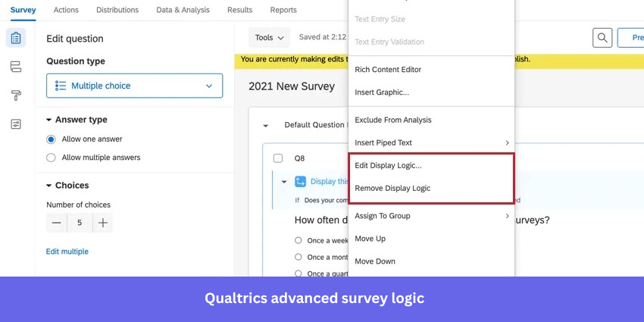Screen dimensions: 644x322
Task: Choose Move Up menu item
Action: (431, 239)
